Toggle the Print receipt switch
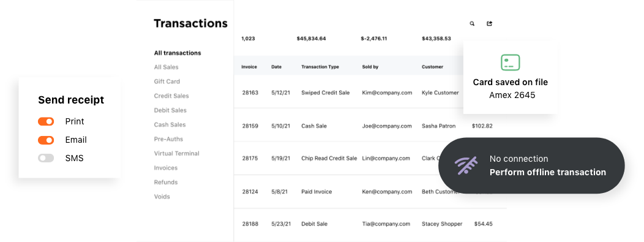The height and width of the screenshot is (242, 644). 46,121
